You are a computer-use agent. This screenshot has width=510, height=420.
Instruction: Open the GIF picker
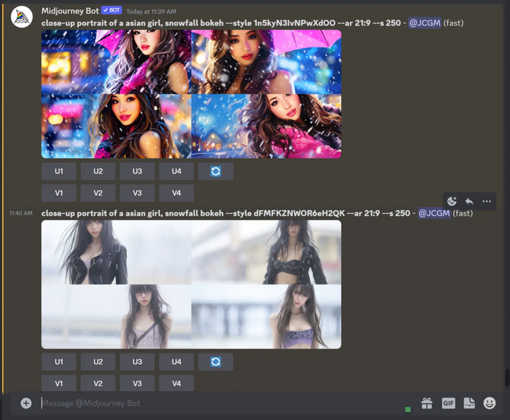(448, 403)
